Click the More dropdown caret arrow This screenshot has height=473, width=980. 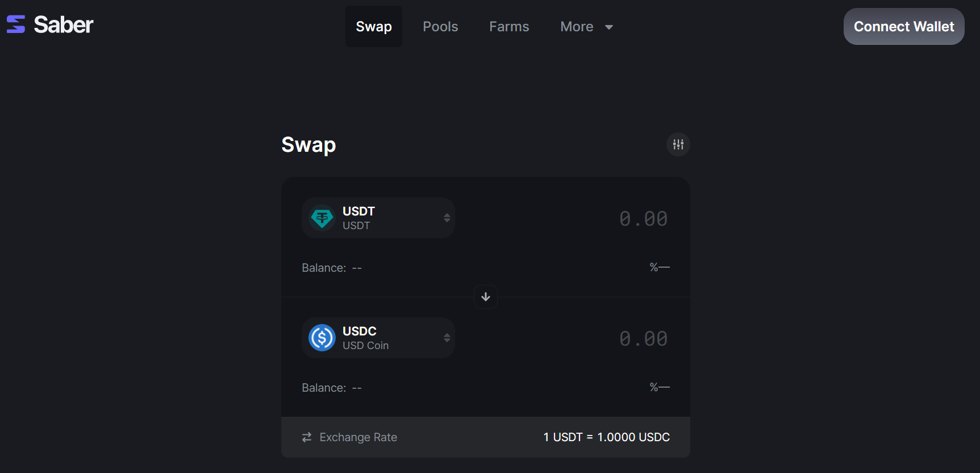click(609, 27)
